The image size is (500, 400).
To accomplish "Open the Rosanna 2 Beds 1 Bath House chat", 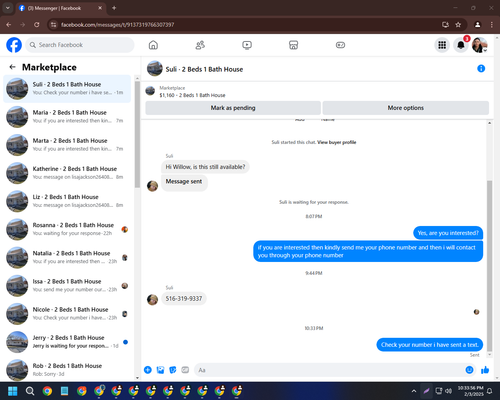I will pos(67,229).
